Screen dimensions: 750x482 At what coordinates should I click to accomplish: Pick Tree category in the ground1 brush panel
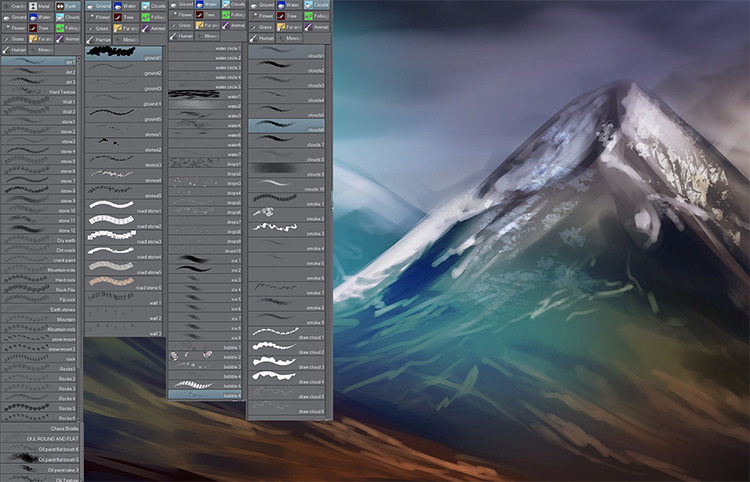[x=125, y=17]
